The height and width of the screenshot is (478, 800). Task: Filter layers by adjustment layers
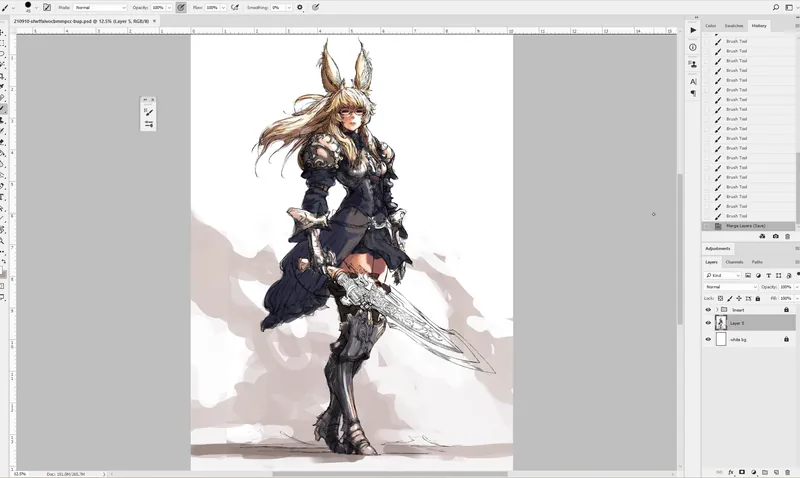click(758, 275)
